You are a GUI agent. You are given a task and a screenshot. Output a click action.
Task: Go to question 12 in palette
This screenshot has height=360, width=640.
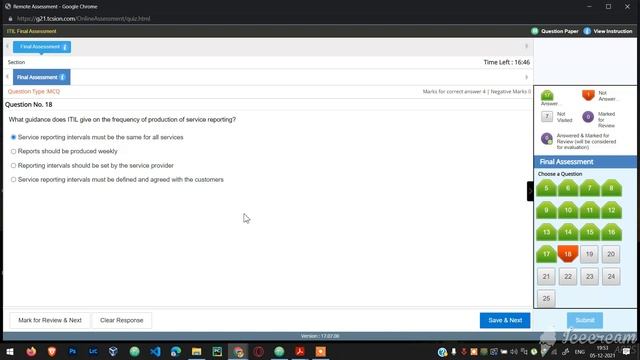(x=611, y=210)
